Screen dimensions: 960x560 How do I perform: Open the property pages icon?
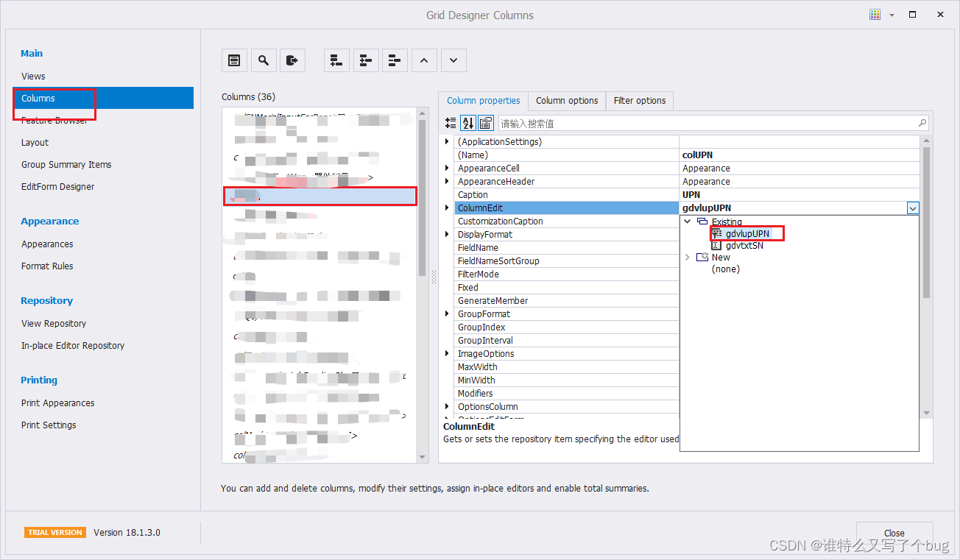pyautogui.click(x=485, y=124)
